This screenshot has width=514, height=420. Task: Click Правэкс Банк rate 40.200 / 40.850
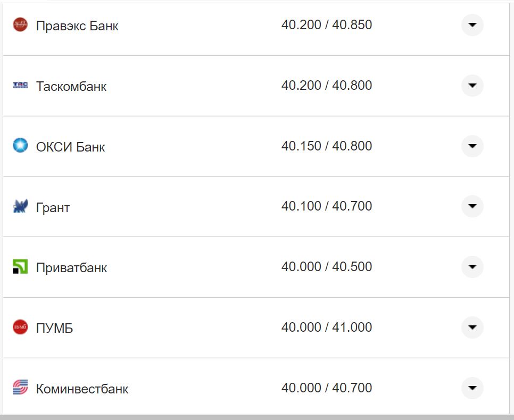[x=326, y=25]
